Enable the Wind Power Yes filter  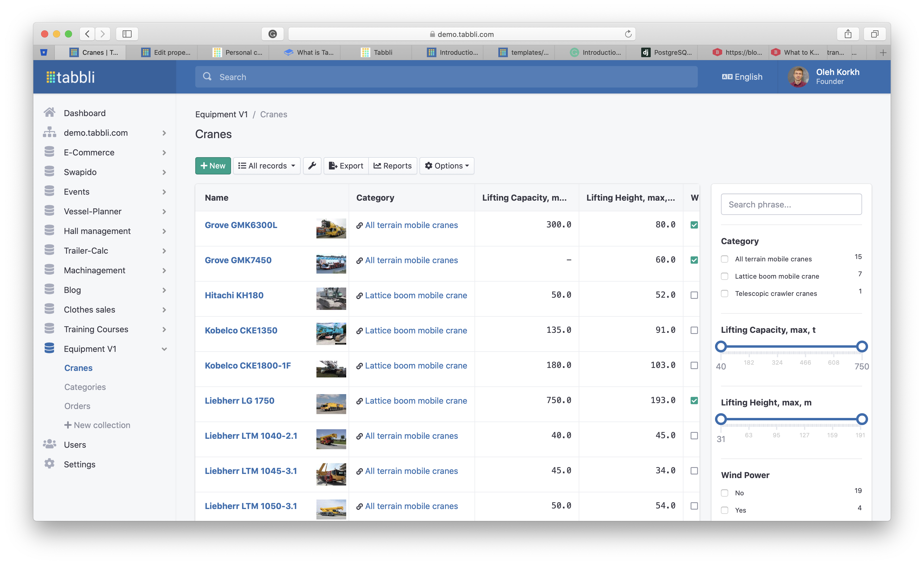[725, 510]
